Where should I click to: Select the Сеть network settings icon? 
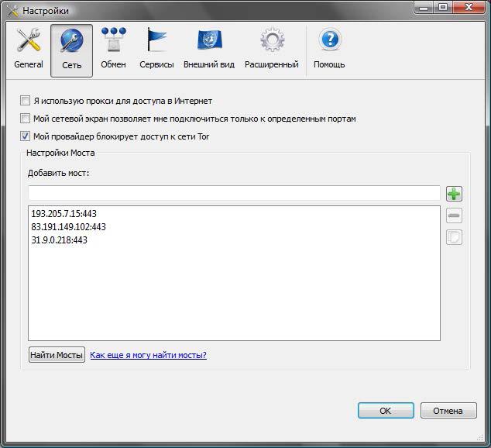[x=71, y=50]
